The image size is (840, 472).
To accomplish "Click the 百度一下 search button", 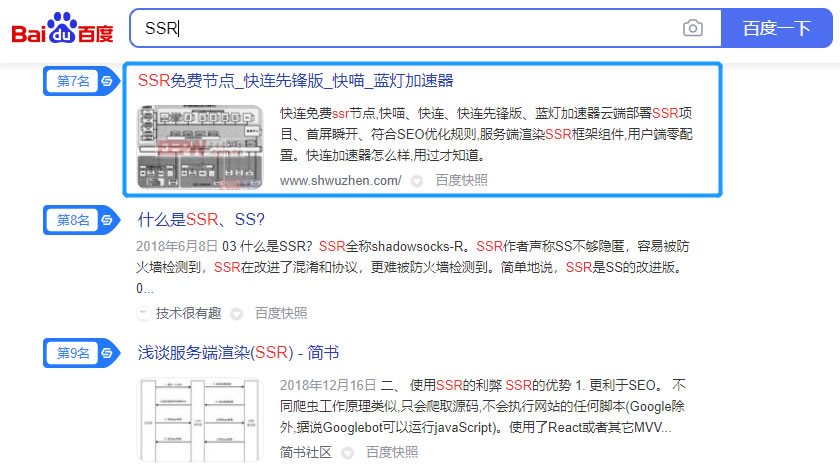I will [x=776, y=28].
